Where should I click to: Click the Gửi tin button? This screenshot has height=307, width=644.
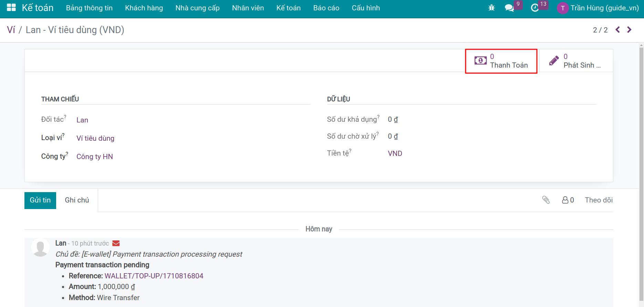pos(40,200)
